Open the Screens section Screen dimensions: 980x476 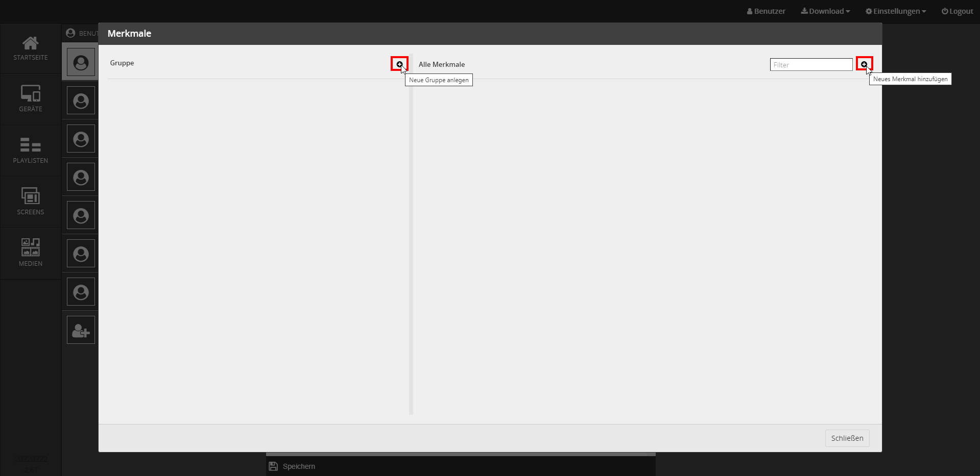tap(31, 202)
